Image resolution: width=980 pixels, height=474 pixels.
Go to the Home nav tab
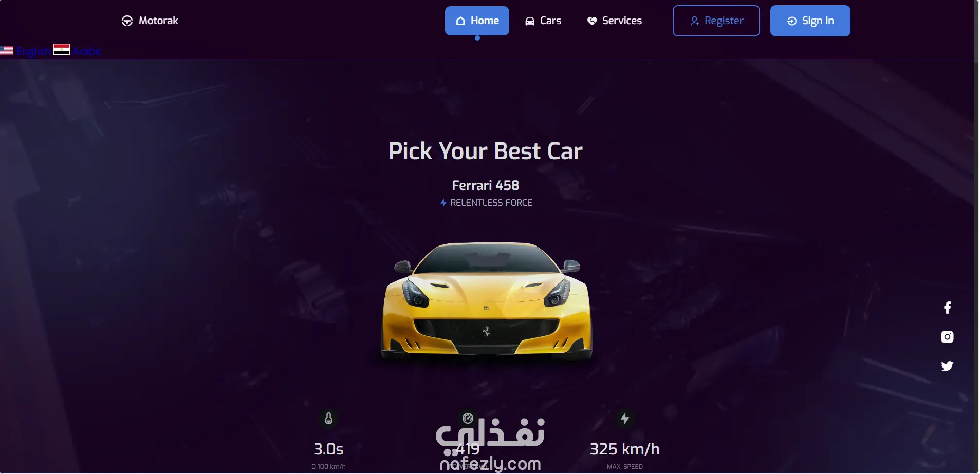click(477, 21)
